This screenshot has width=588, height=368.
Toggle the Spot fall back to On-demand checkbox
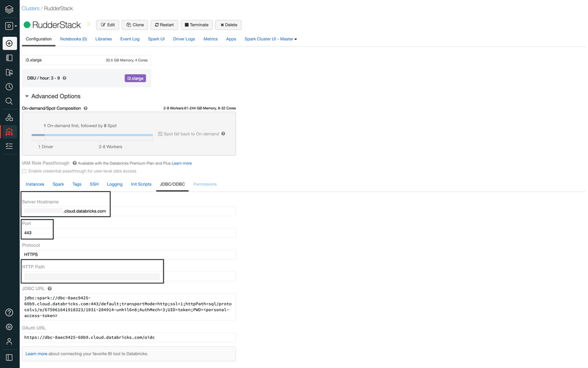click(160, 134)
